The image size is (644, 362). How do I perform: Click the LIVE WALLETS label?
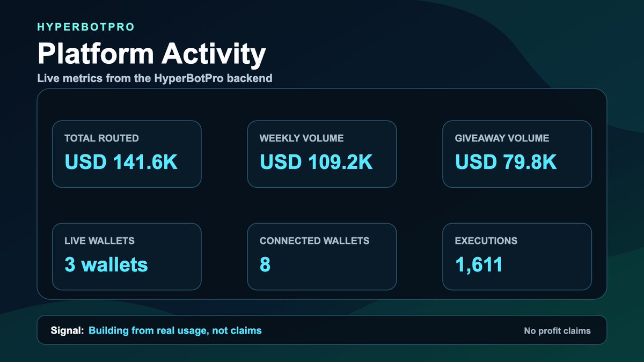coord(99,241)
